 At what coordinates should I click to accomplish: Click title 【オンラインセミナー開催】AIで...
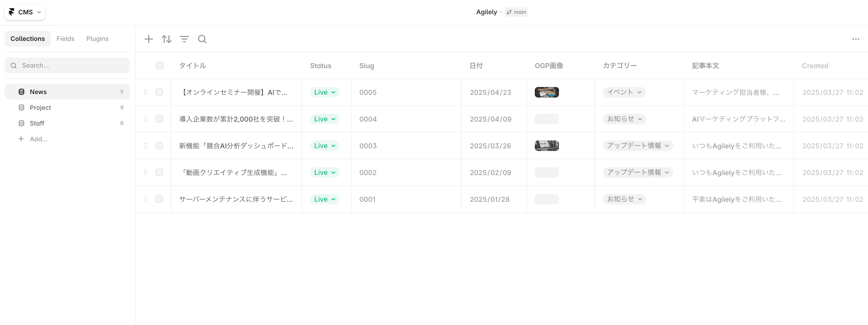coord(233,92)
